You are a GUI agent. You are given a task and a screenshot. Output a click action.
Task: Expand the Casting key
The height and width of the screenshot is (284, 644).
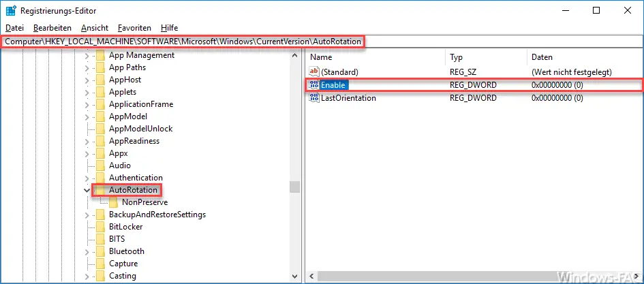tap(87, 276)
